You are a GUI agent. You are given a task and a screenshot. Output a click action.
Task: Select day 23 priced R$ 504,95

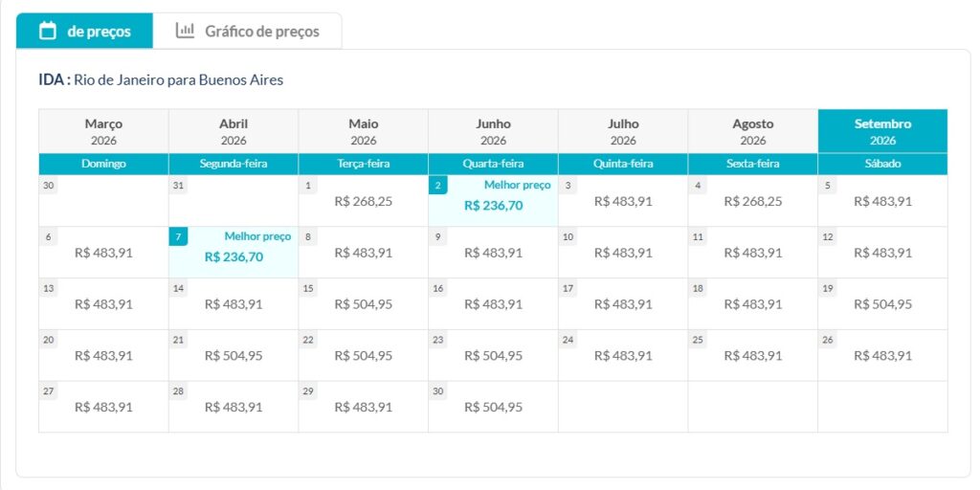(493, 355)
